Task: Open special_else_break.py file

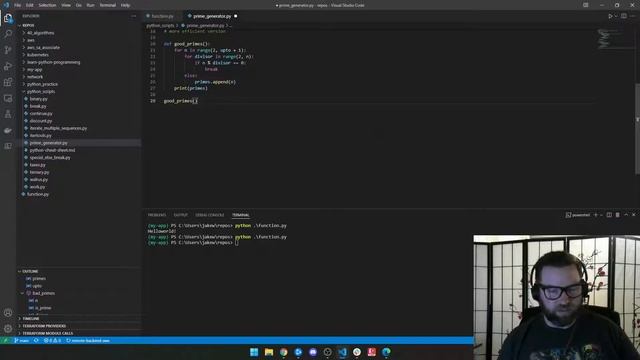Action: (x=50, y=158)
